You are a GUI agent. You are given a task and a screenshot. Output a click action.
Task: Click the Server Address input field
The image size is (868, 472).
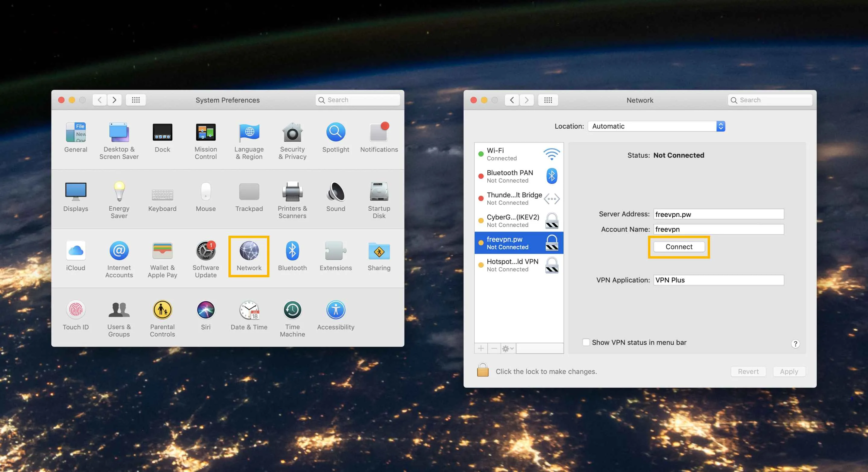[x=719, y=214]
